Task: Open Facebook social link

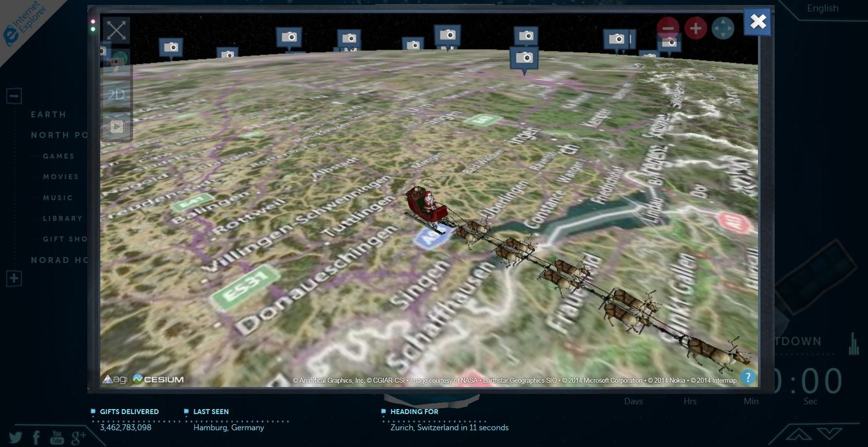Action: [36, 437]
